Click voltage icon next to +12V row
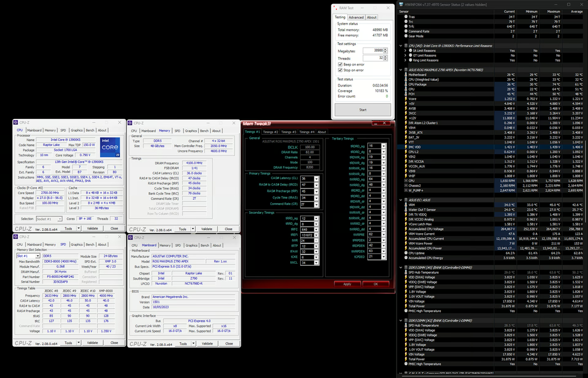This screenshot has width=588, height=378. [406, 118]
